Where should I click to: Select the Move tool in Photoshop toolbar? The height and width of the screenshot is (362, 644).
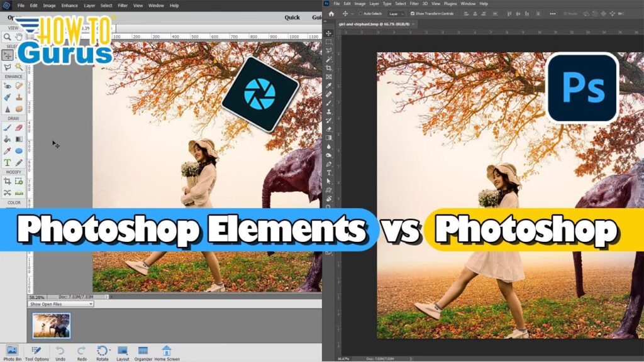(x=328, y=33)
